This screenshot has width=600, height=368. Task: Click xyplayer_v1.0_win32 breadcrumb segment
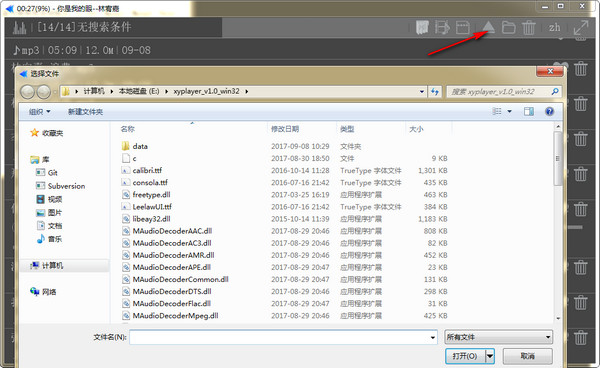click(206, 91)
